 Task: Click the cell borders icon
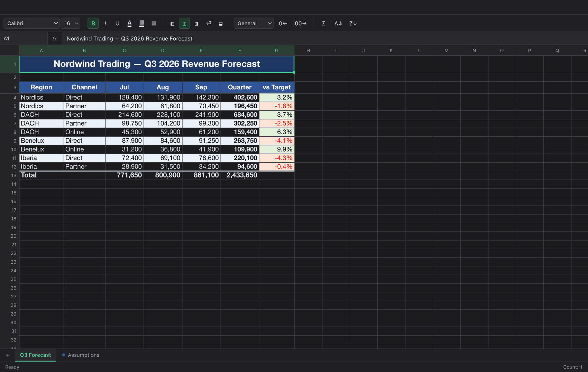(x=154, y=23)
